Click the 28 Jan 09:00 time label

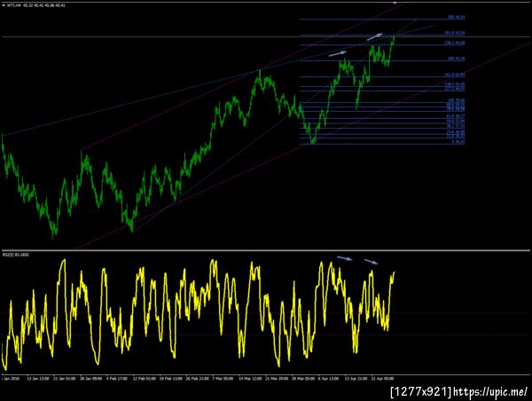91,378
